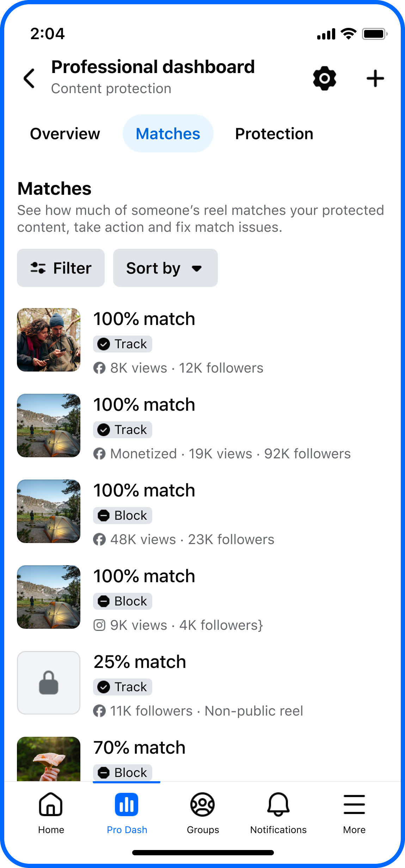
Task: Tap the locked non-public reel placeholder
Action: point(48,682)
